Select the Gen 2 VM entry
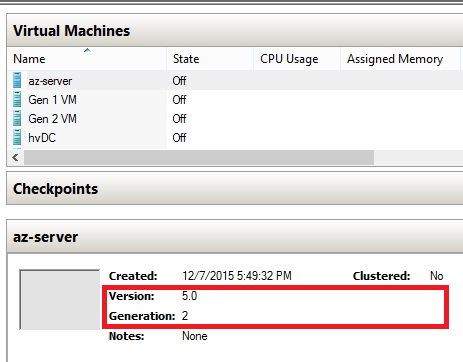The image size is (463, 362). pos(52,119)
